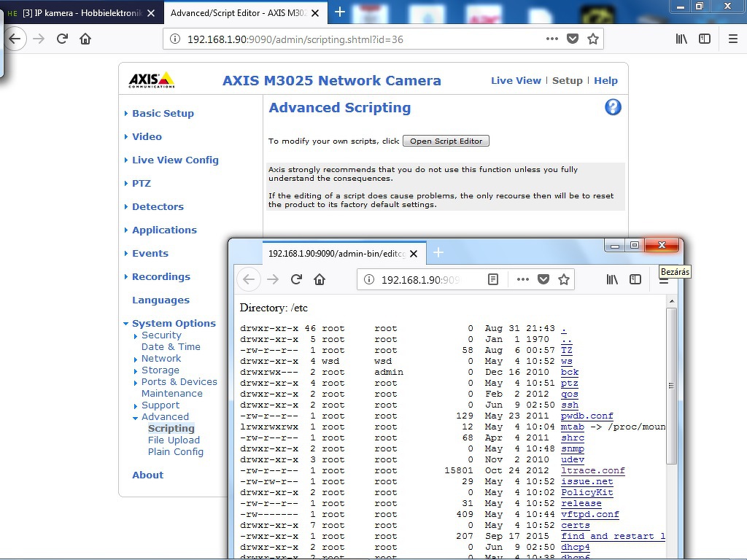
Task: Open Library icon in popup window
Action: pyautogui.click(x=612, y=279)
